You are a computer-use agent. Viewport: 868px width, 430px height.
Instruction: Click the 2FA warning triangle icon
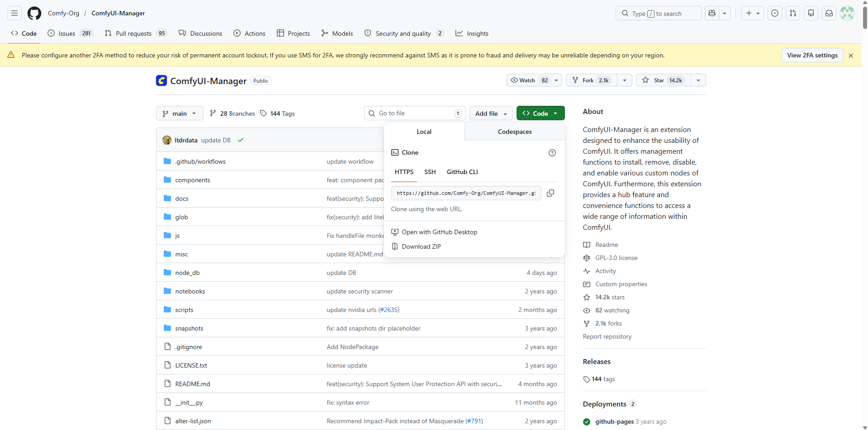point(11,55)
